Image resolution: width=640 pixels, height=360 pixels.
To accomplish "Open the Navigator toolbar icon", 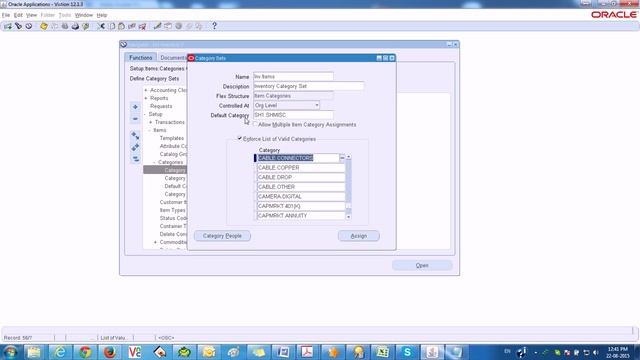I will 29,26.
